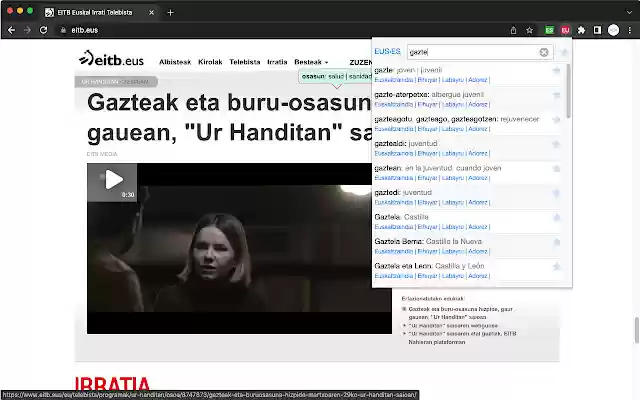The height and width of the screenshot is (400, 640).
Task: Clear the 'gazte' search field
Action: pos(544,52)
